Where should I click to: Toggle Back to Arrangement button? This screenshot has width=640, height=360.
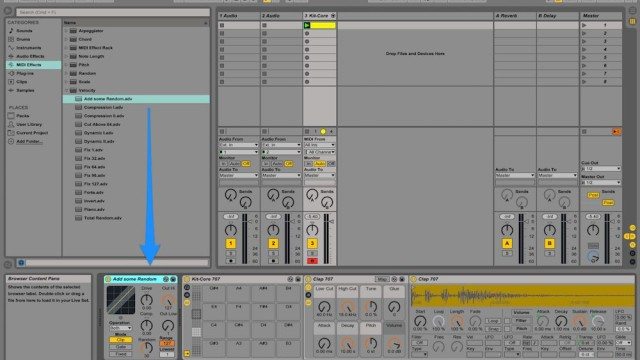616,131
